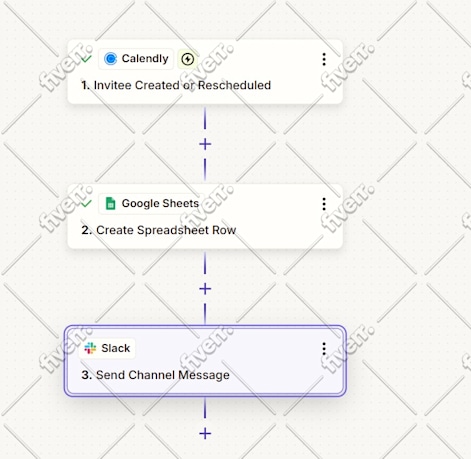The height and width of the screenshot is (459, 471).
Task: Click the Google Sheets app icon
Action: coord(110,203)
